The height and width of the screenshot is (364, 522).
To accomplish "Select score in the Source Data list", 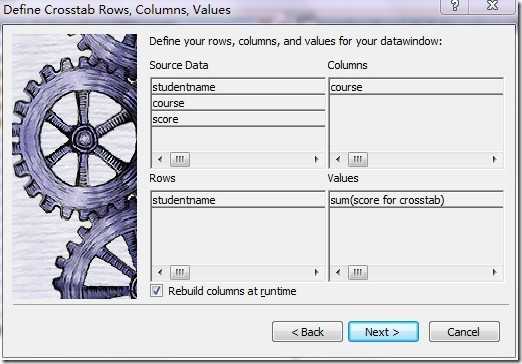I will [238, 119].
